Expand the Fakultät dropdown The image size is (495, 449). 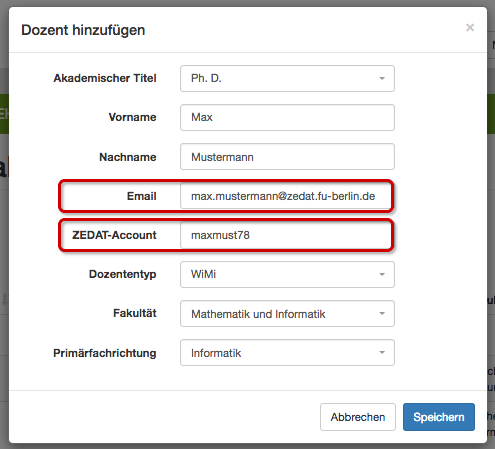(287, 314)
